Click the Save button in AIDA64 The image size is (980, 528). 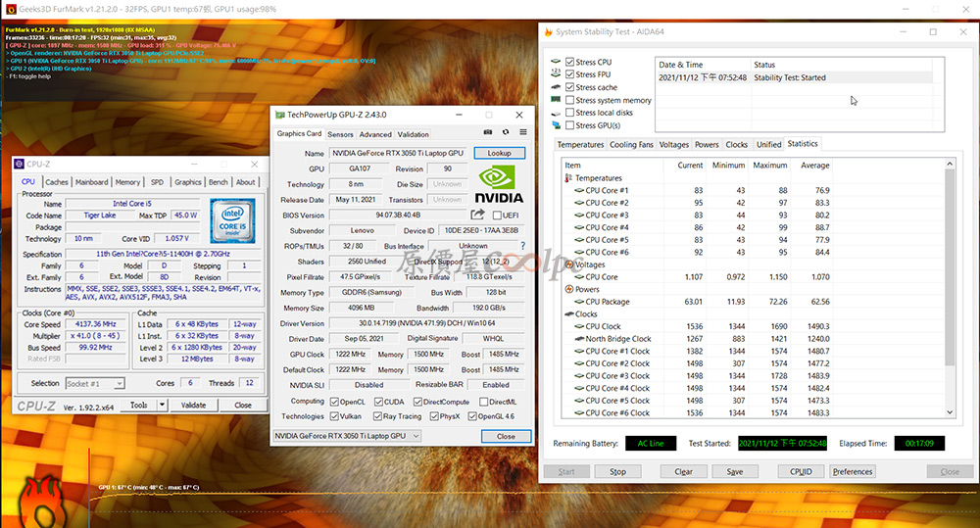point(735,472)
